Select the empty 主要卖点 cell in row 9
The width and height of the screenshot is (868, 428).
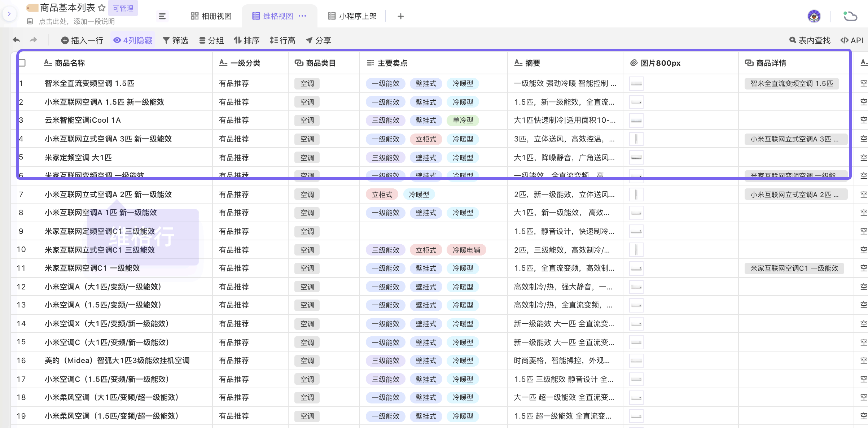434,231
